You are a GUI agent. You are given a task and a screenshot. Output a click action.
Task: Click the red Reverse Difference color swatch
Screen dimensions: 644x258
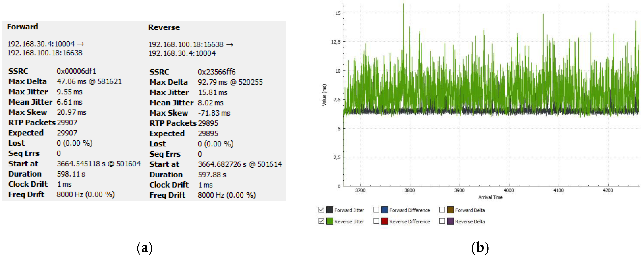385,221
